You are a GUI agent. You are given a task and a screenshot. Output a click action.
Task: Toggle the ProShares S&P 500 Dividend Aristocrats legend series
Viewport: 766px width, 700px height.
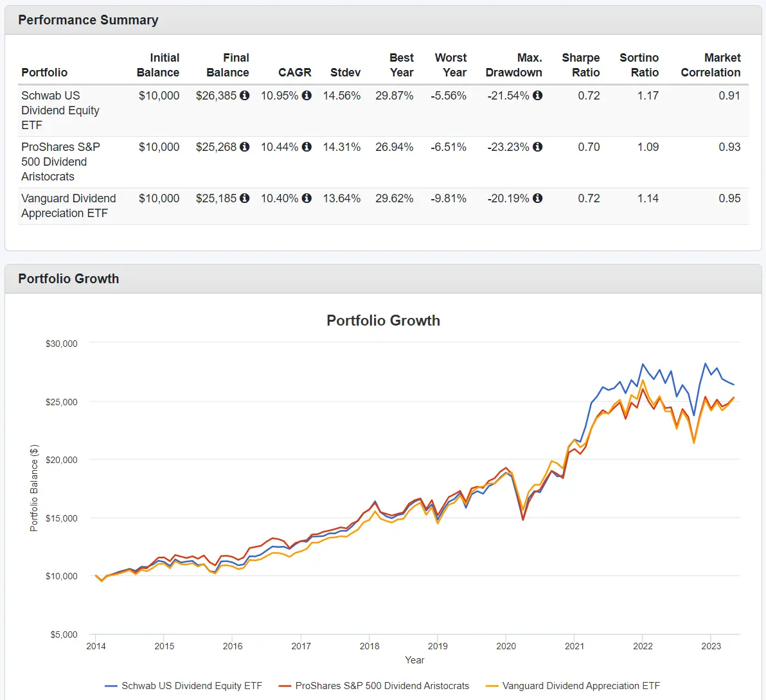click(x=374, y=686)
